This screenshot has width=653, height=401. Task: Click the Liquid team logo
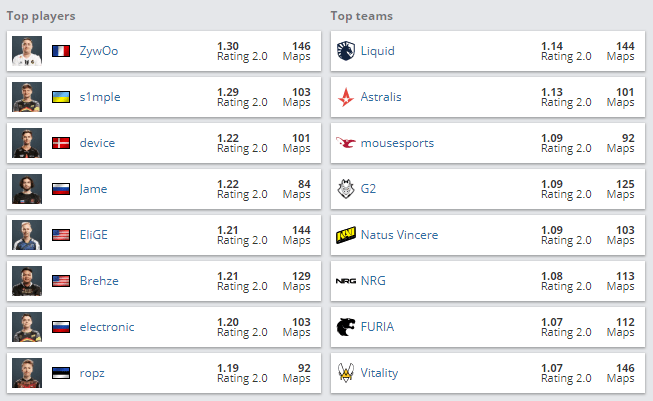click(x=345, y=50)
